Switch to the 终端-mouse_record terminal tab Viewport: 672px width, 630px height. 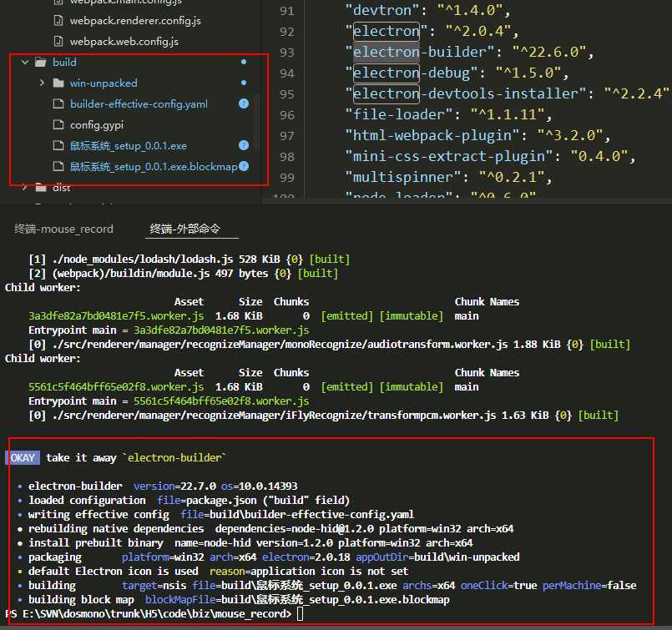click(63, 229)
